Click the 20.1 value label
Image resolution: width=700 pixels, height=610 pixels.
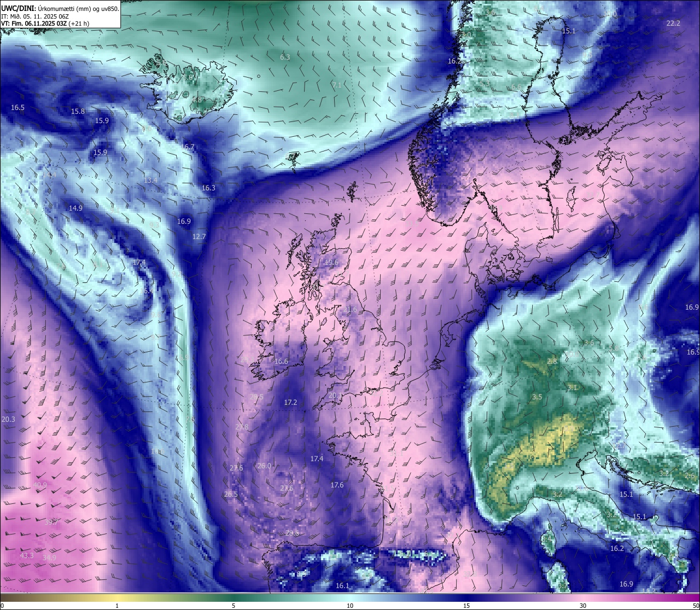tap(335, 395)
